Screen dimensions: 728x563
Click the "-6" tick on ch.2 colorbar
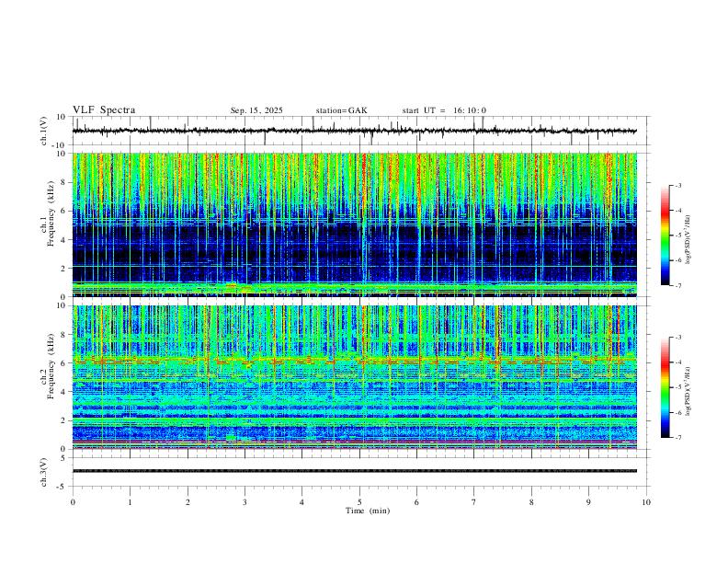pos(678,412)
